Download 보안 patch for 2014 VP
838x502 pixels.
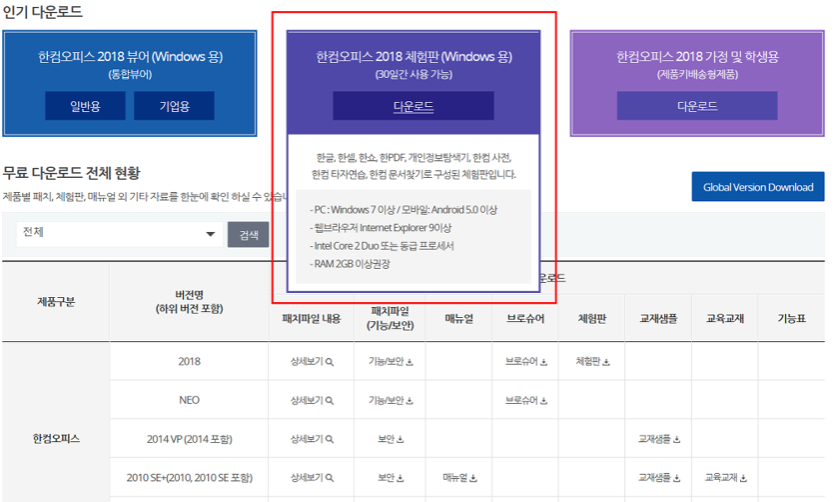tap(390, 439)
